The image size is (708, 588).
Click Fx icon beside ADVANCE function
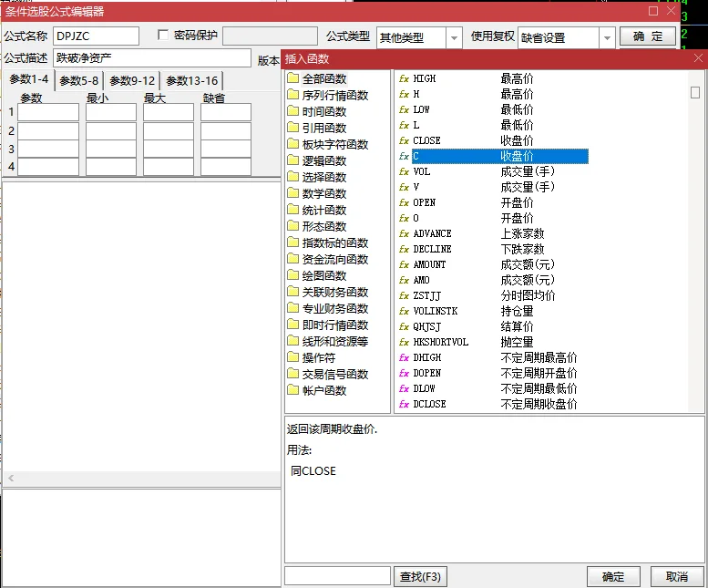405,233
